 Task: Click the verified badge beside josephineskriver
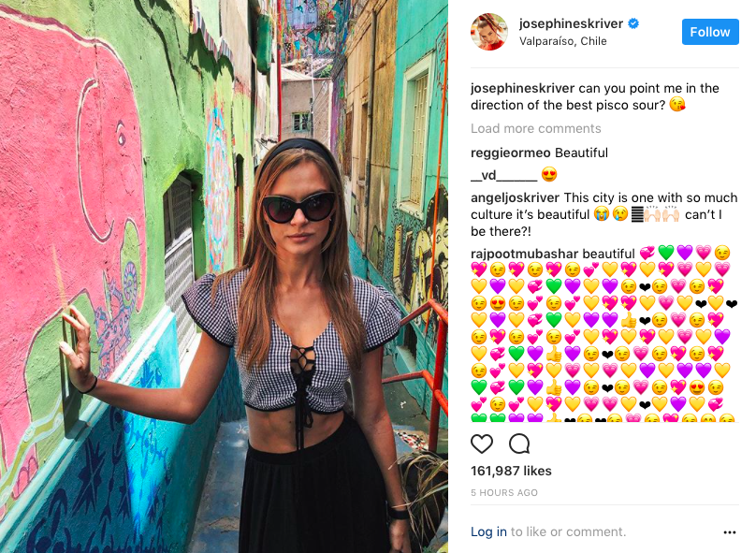coord(633,23)
